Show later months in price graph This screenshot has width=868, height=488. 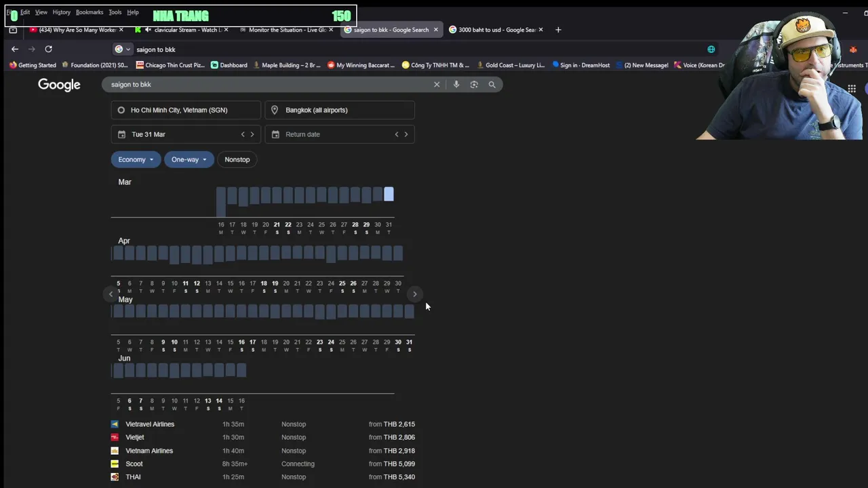(415, 294)
